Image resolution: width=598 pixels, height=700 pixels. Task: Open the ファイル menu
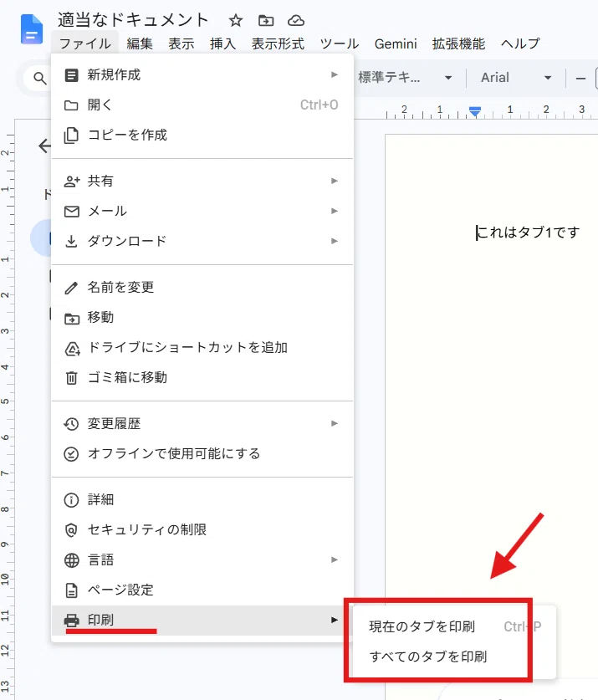tap(84, 43)
